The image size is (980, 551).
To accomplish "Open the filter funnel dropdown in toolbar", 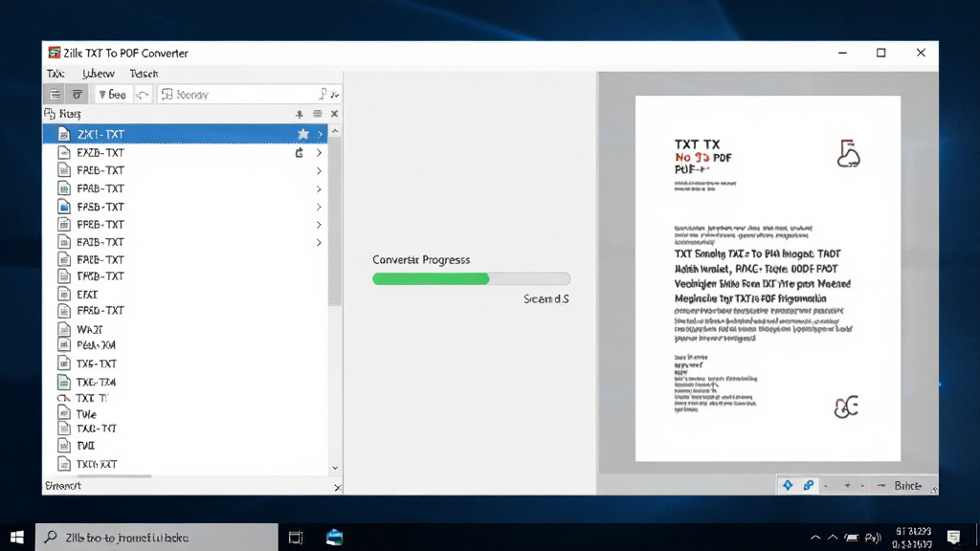I will (x=113, y=95).
